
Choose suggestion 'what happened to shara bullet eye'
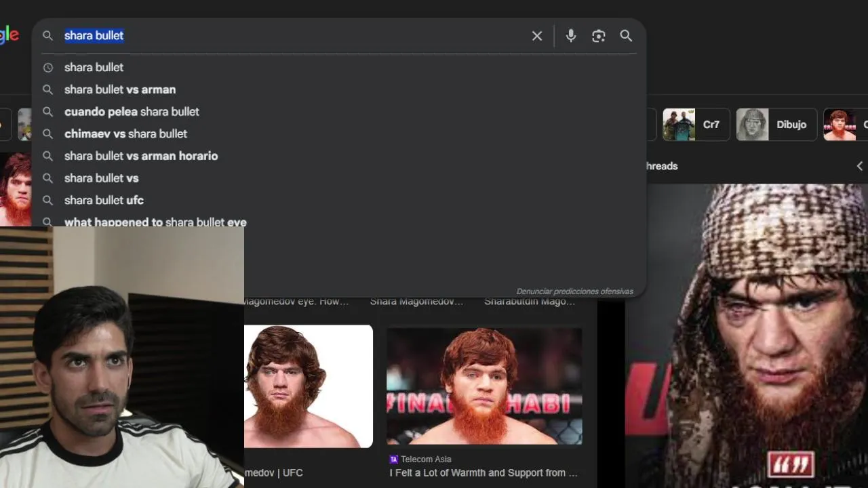pos(339,220)
